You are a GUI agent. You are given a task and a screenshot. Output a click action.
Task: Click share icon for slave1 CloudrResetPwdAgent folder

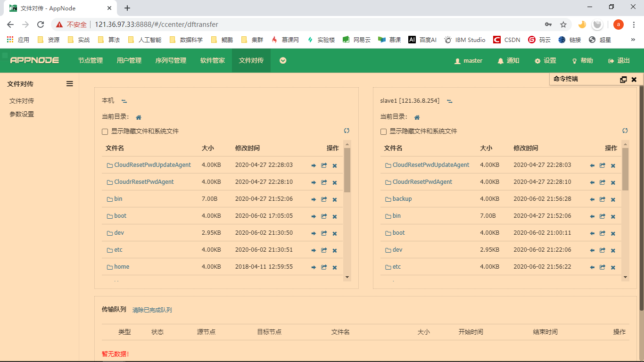click(603, 182)
